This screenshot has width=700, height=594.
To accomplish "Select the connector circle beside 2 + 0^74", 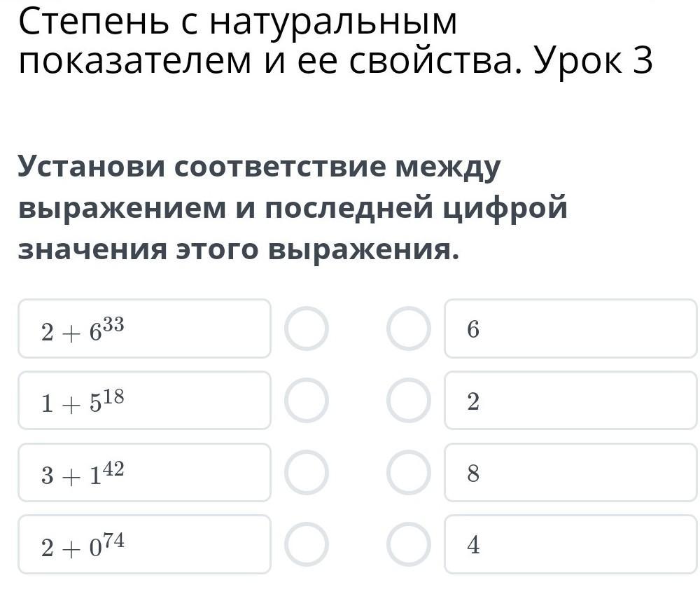I will 306,544.
